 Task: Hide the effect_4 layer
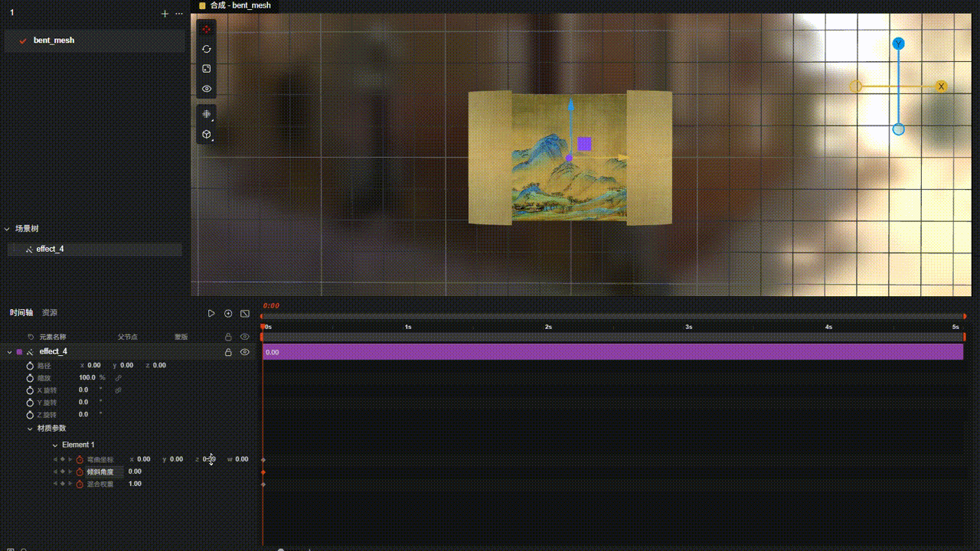245,352
